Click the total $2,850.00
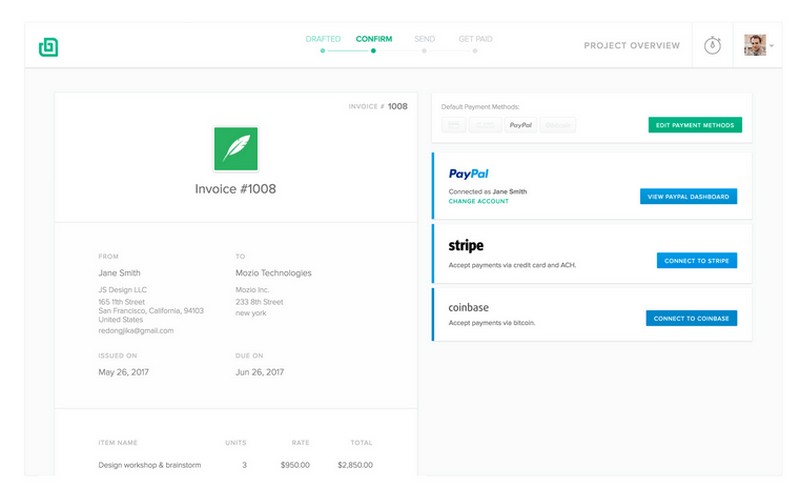The height and width of the screenshot is (488, 800). click(x=355, y=465)
